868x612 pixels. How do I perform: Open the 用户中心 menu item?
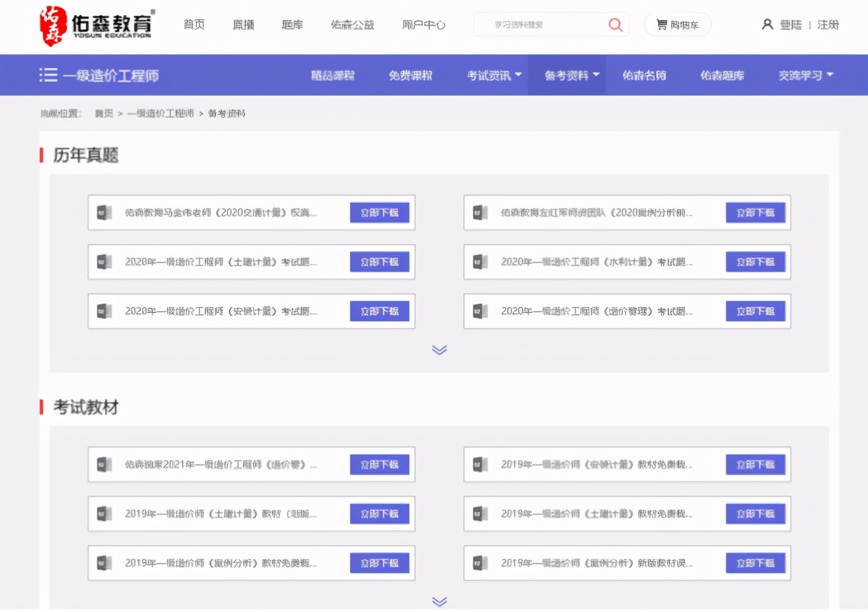(424, 24)
